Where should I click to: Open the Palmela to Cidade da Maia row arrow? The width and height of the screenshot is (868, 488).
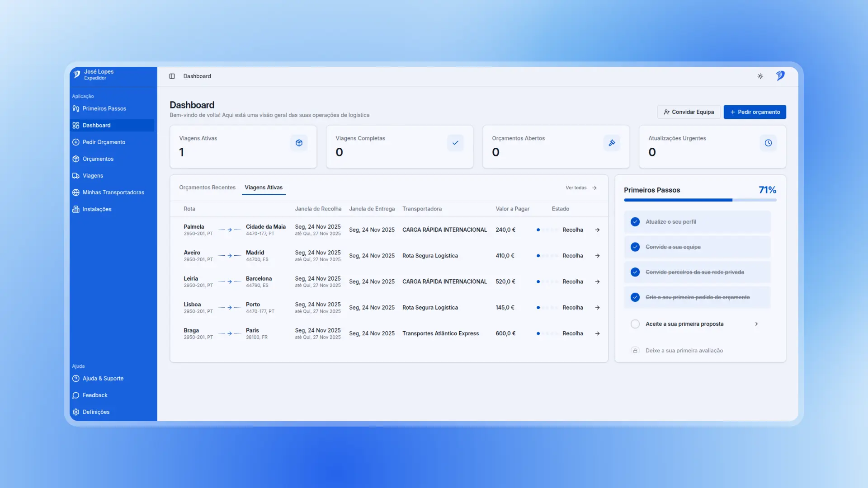click(597, 230)
